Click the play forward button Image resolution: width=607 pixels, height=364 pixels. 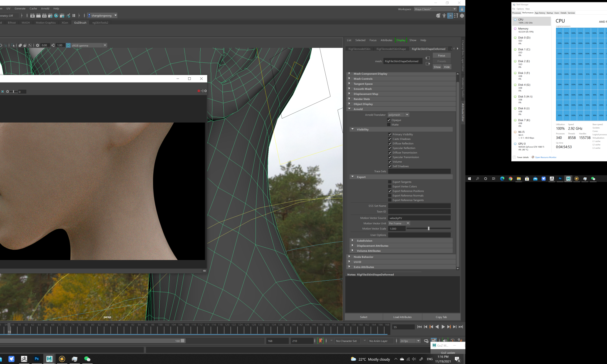coord(443,327)
